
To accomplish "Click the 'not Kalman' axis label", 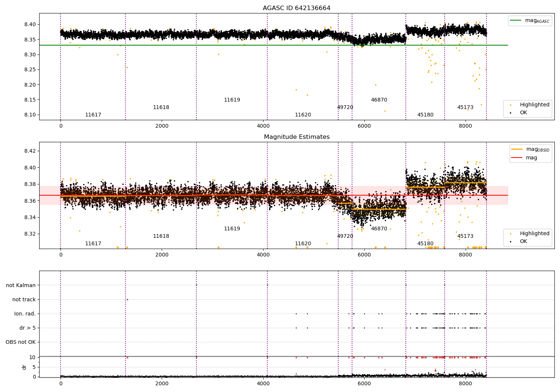I will pos(21,286).
